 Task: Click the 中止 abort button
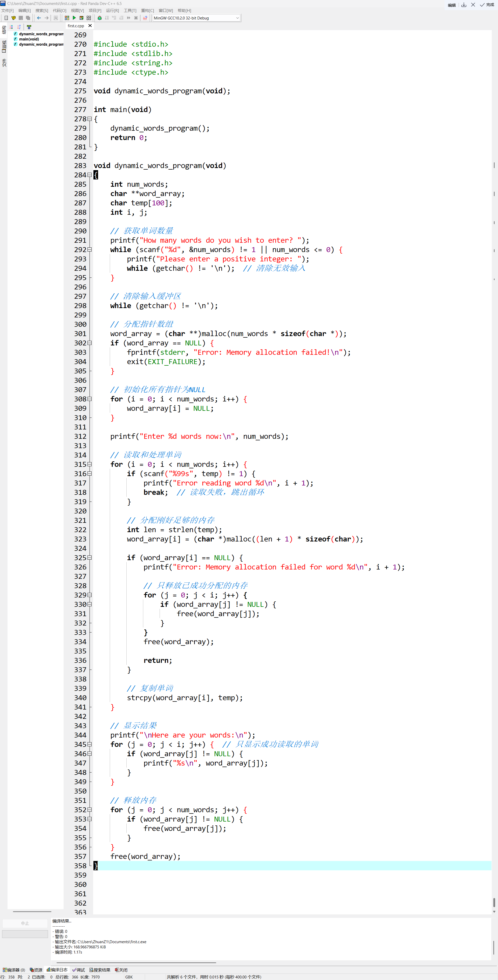click(x=25, y=923)
